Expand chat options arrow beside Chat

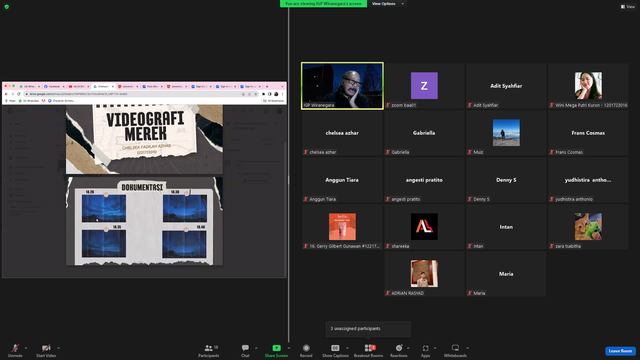point(256,348)
